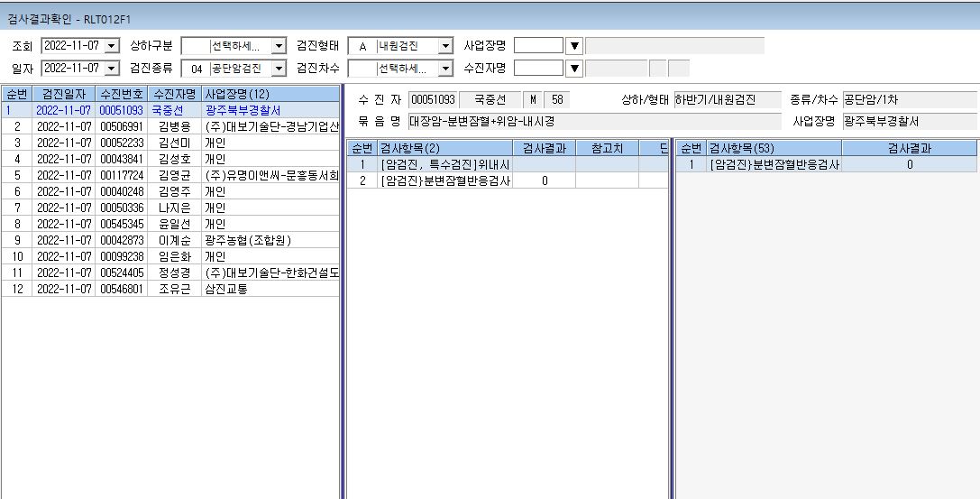Expand the 검진차수 선택하세 dropdown

(445, 69)
